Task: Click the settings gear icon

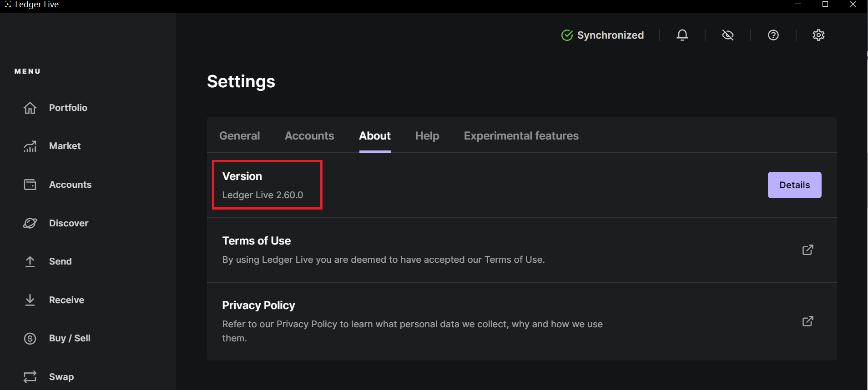Action: [x=818, y=35]
